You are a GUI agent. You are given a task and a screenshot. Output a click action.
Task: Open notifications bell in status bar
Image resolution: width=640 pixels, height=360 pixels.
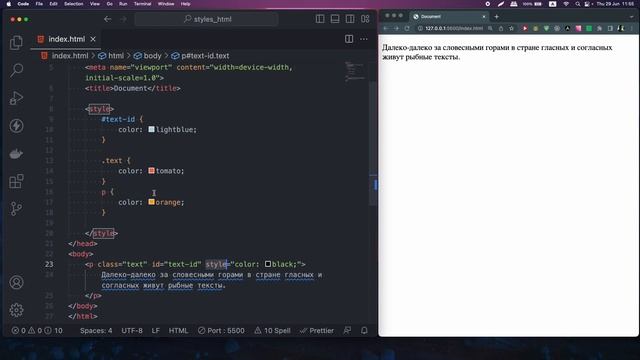364,331
